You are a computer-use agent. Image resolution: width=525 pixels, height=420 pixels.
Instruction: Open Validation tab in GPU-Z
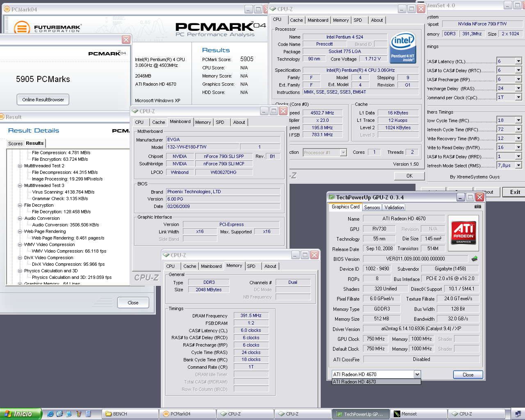click(x=394, y=208)
